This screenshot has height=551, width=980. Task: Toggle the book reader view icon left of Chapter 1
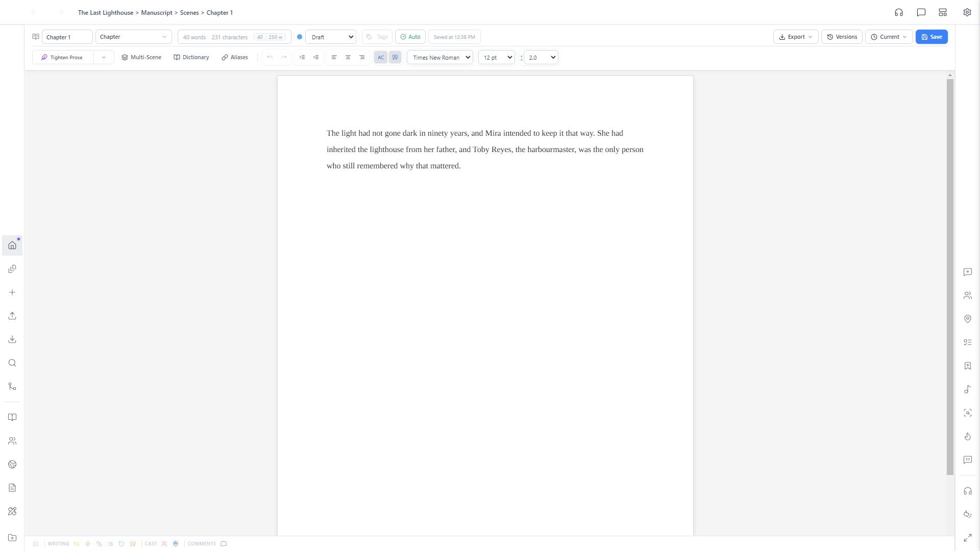pyautogui.click(x=36, y=37)
